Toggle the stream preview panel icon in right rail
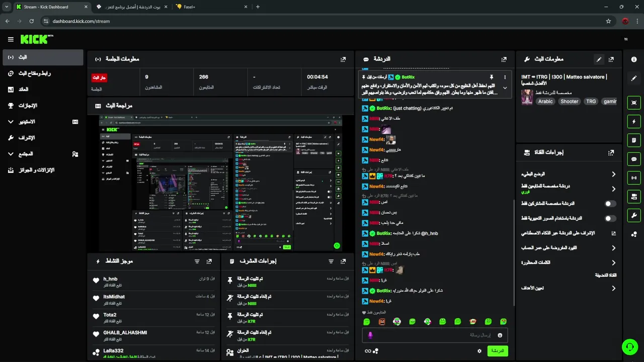 pyautogui.click(x=634, y=102)
